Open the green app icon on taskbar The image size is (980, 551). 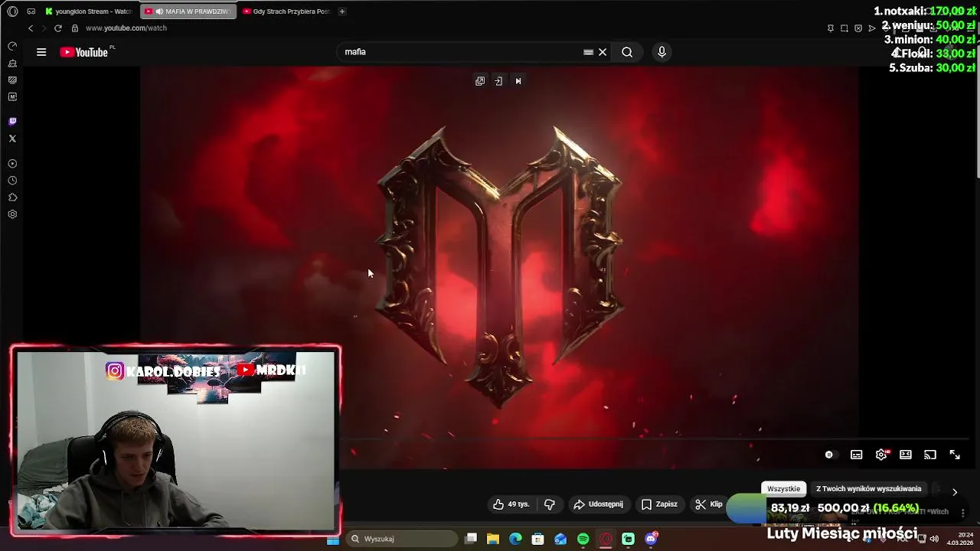pyautogui.click(x=629, y=539)
